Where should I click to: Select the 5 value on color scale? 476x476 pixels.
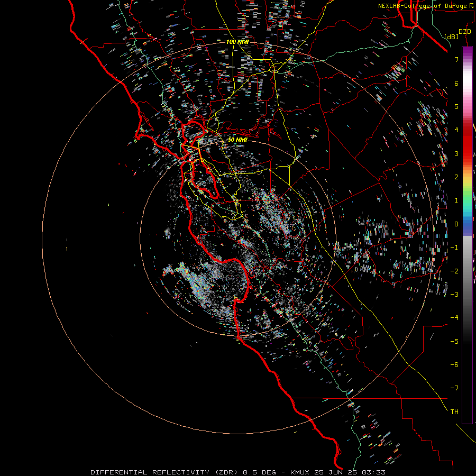point(456,106)
